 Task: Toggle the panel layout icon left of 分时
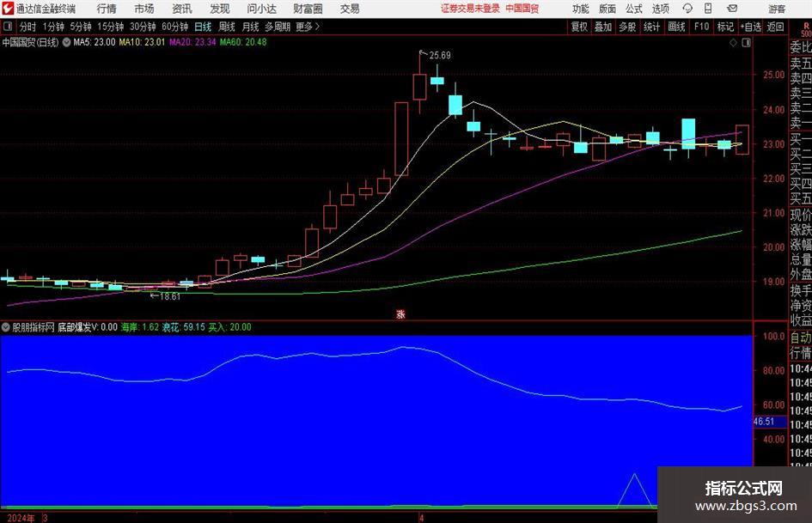(8, 27)
